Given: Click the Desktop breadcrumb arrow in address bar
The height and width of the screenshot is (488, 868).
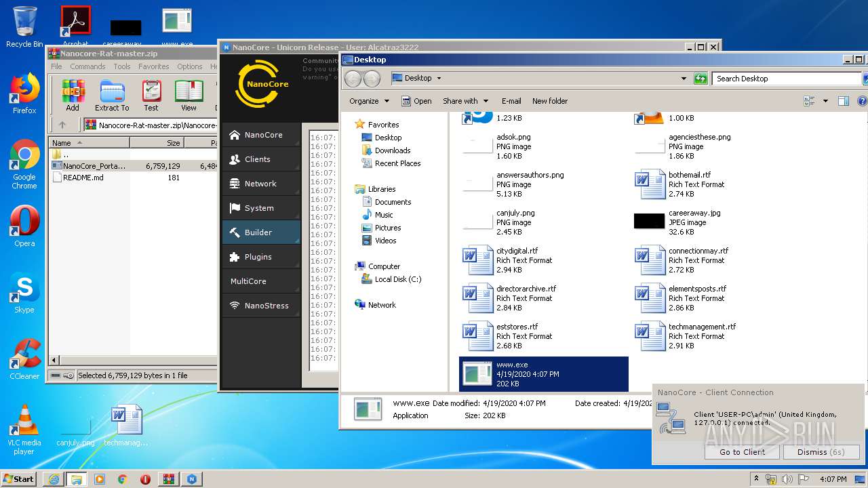Looking at the screenshot, I should (x=439, y=79).
